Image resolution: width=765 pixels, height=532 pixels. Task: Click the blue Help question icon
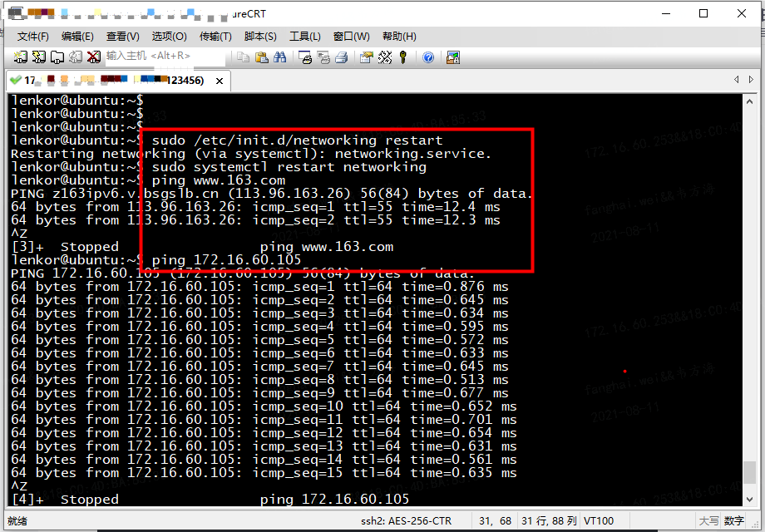428,57
